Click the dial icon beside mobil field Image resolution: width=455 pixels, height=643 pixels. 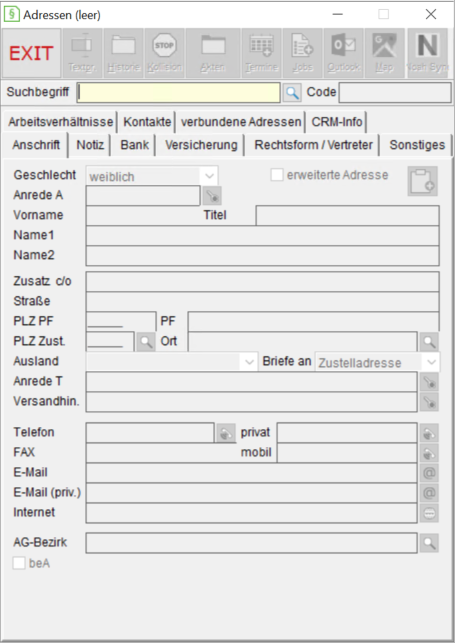click(429, 453)
